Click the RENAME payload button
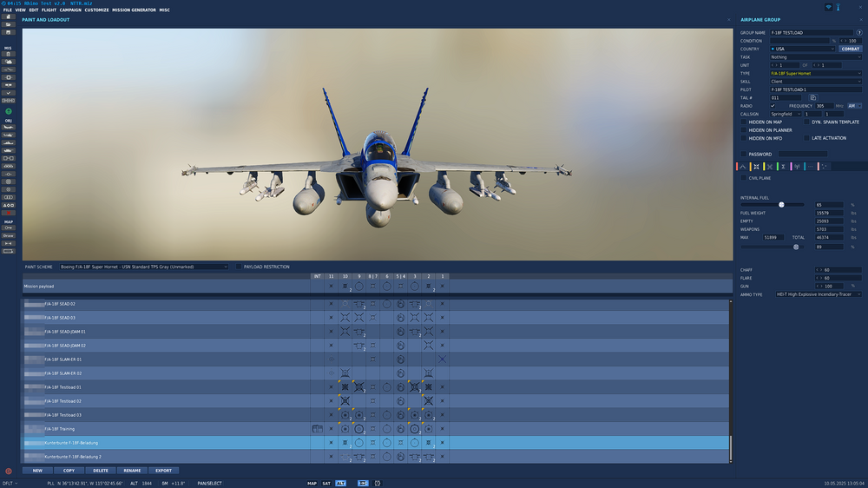The height and width of the screenshot is (488, 868). click(x=132, y=471)
